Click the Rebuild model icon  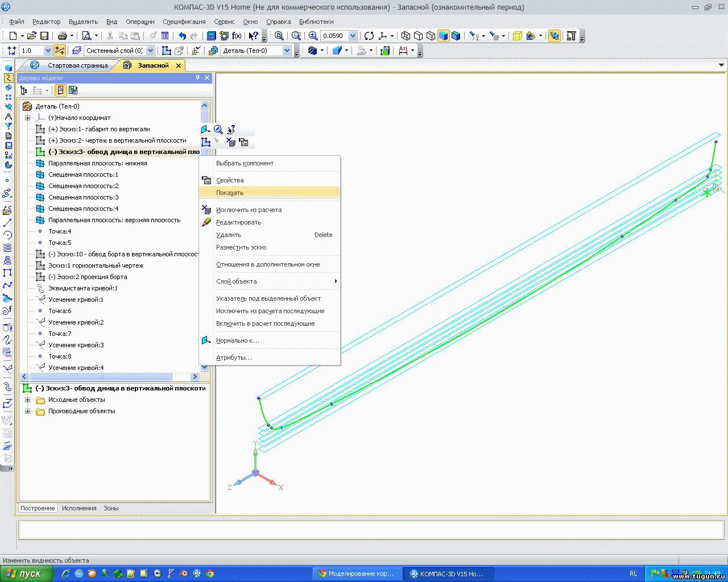[555, 36]
